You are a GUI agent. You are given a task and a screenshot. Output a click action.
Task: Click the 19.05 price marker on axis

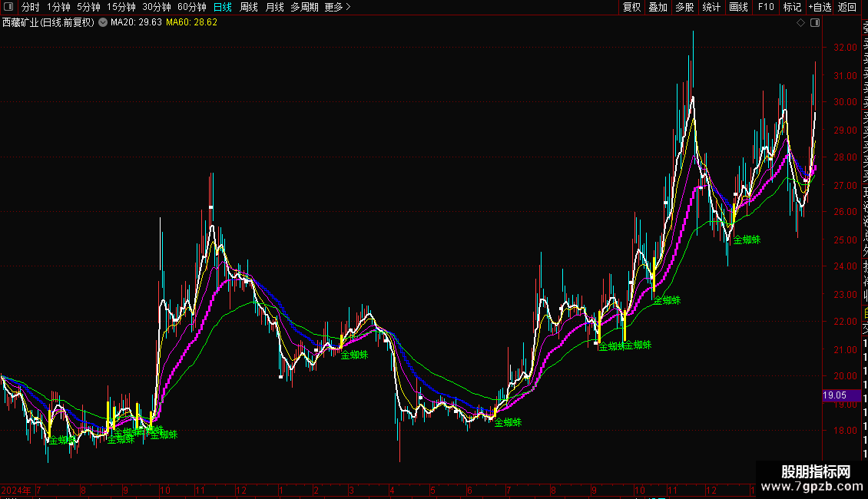pyautogui.click(x=841, y=395)
